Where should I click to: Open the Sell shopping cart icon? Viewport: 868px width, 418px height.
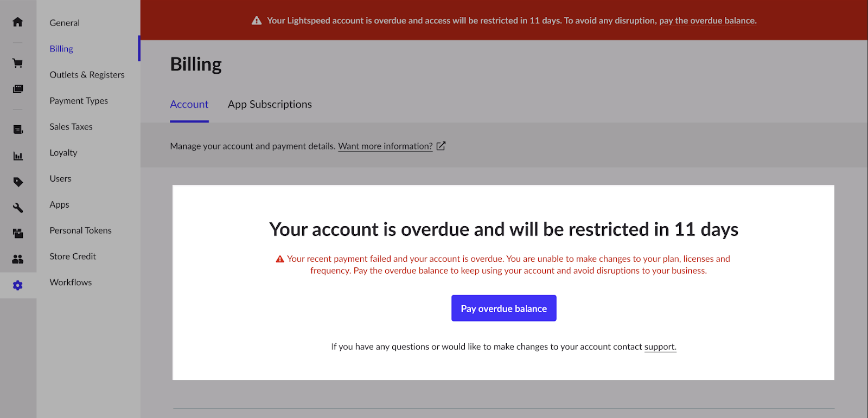[18, 63]
